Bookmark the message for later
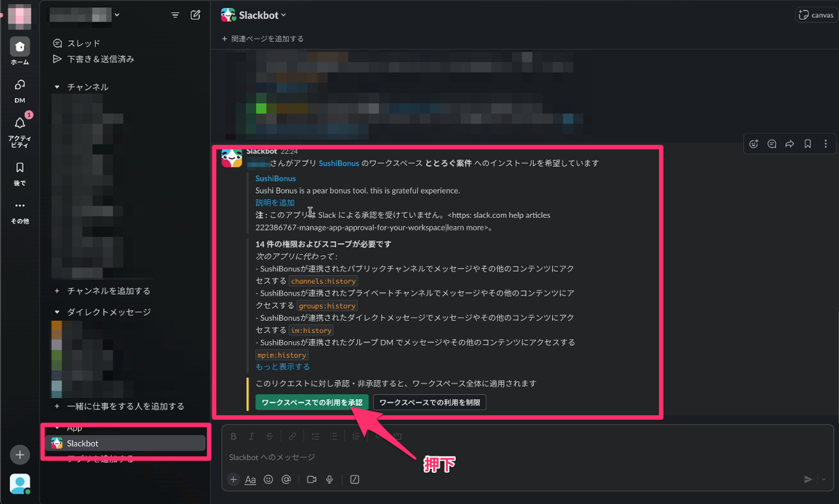Screen dimensions: 839x504 808,144
